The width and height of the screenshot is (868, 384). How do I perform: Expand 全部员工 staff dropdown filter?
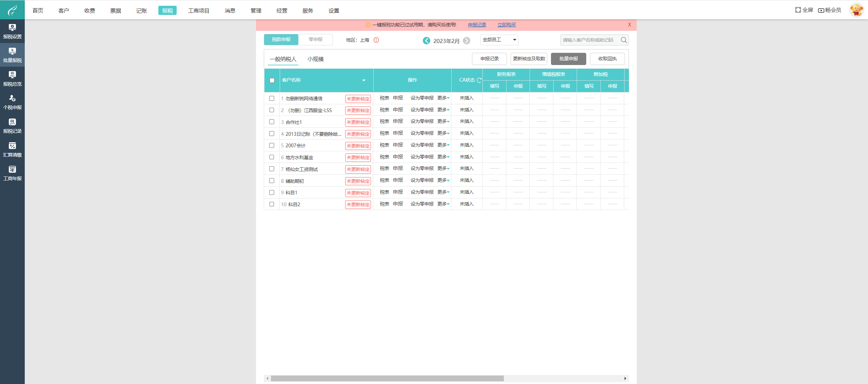tap(514, 40)
